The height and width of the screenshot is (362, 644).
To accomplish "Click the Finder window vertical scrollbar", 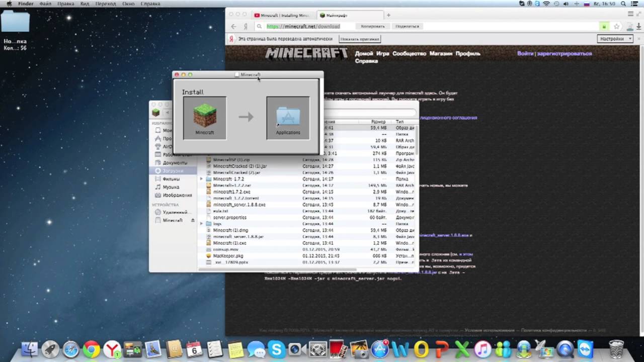I will 416,139.
